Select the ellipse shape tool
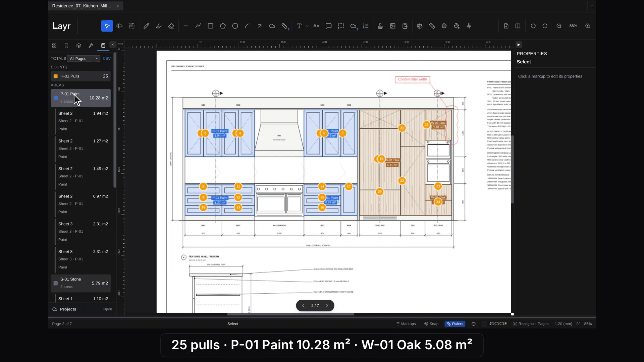Image resolution: width=644 pixels, height=362 pixels. (x=235, y=26)
